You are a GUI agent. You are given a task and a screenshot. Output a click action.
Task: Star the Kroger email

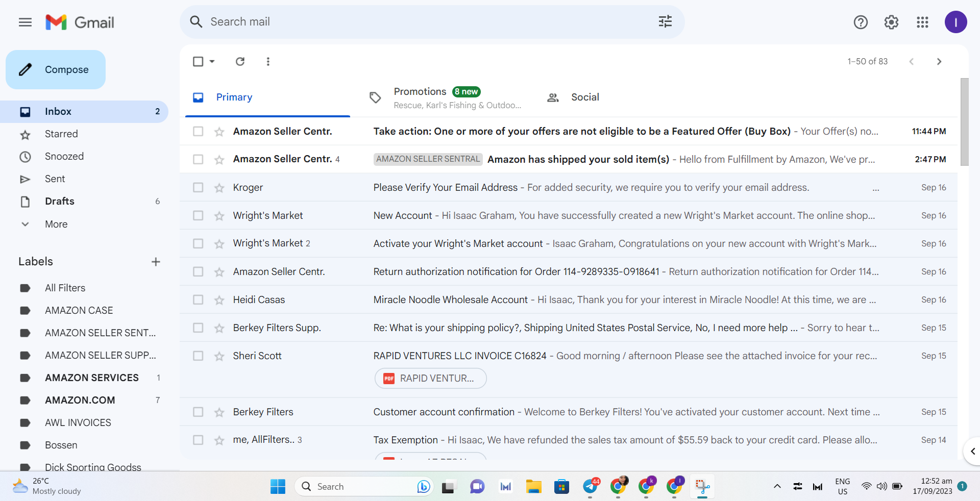click(x=219, y=188)
